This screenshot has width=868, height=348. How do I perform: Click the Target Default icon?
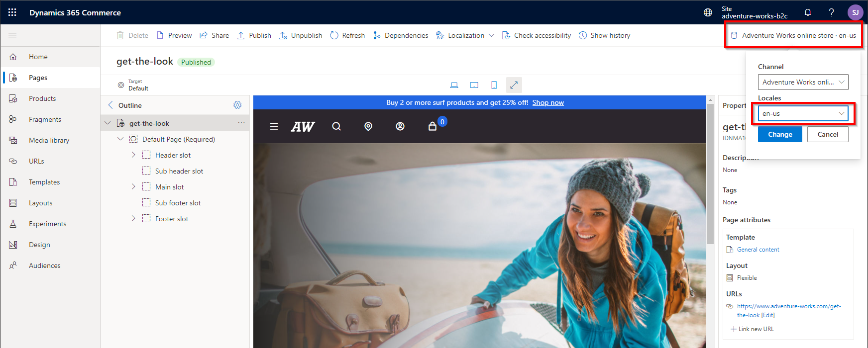click(120, 85)
